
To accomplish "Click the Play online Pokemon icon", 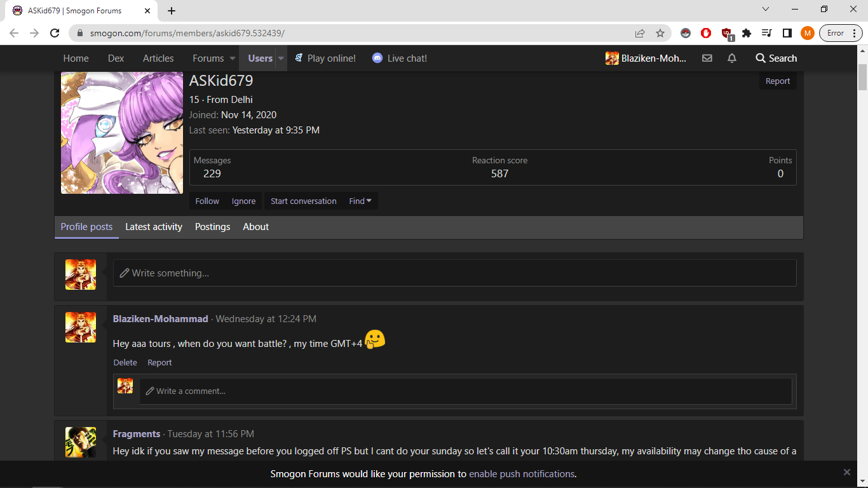I will click(299, 58).
